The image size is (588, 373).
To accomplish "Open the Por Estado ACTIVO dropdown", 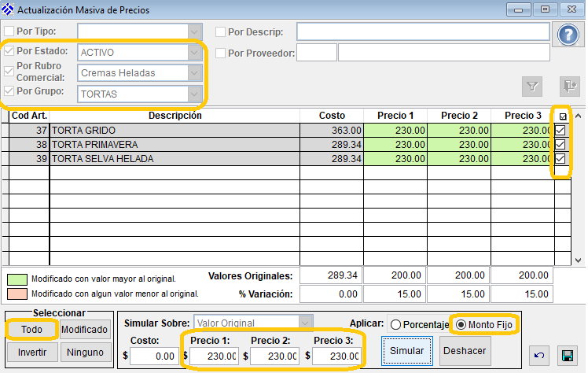I will click(x=194, y=52).
